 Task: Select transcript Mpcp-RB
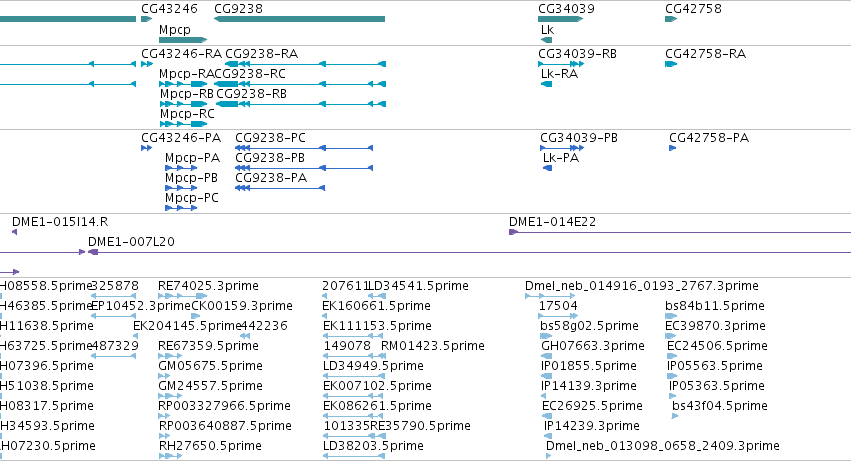[x=186, y=94]
